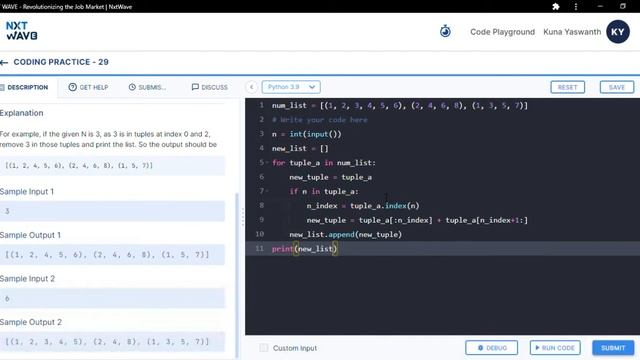The height and width of the screenshot is (360, 640).
Task: Click the KY profile avatar
Action: click(618, 31)
